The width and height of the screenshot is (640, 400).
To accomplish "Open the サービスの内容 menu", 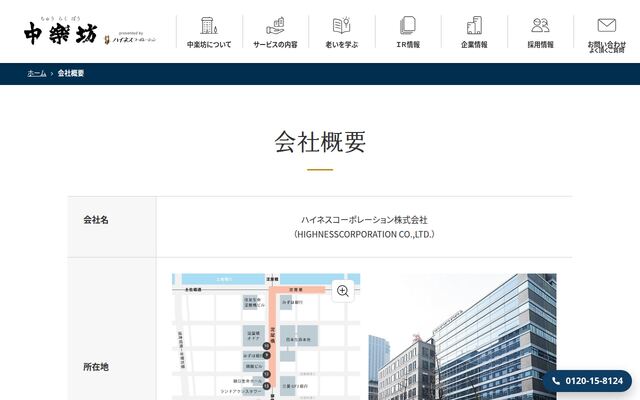I will point(275,44).
